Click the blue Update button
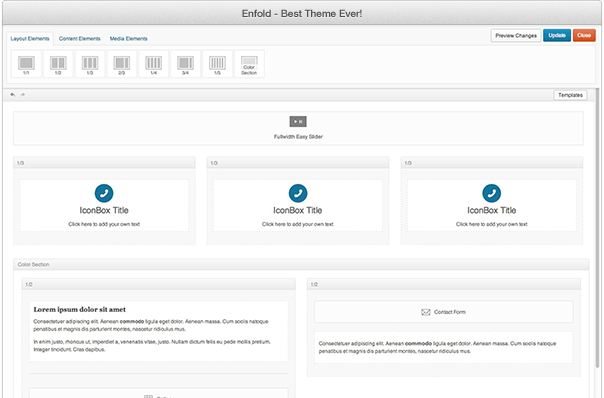The width and height of the screenshot is (604, 398). click(557, 35)
